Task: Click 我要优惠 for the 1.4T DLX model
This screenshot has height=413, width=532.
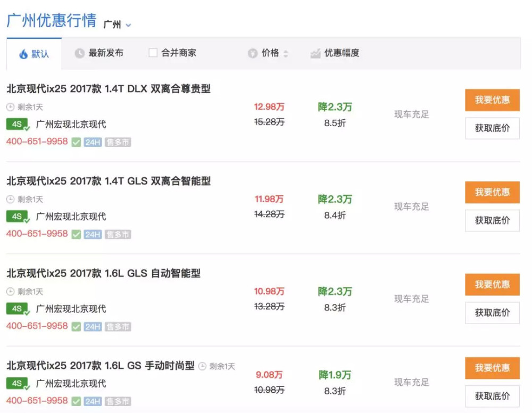Action: (492, 100)
